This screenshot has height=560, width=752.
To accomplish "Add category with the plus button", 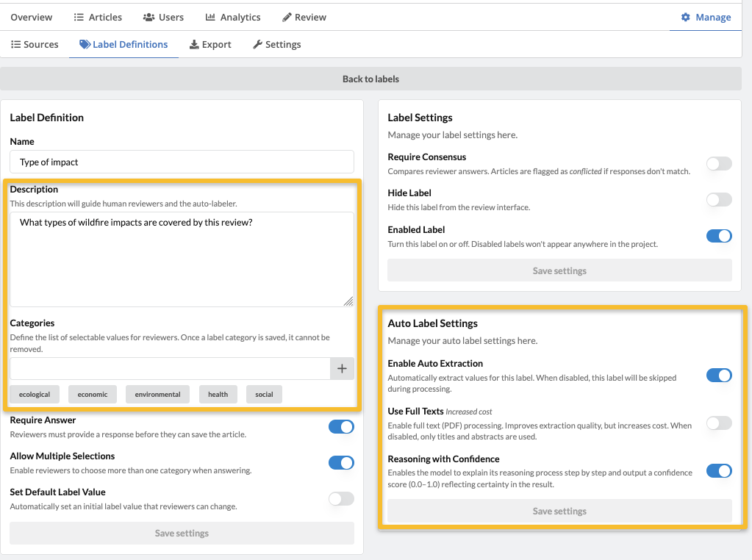I will point(342,369).
